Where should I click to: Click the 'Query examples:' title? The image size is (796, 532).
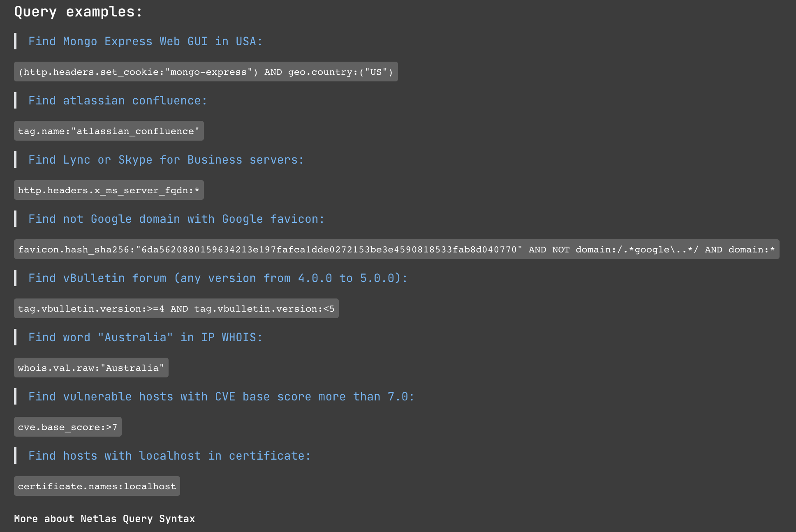pos(78,12)
